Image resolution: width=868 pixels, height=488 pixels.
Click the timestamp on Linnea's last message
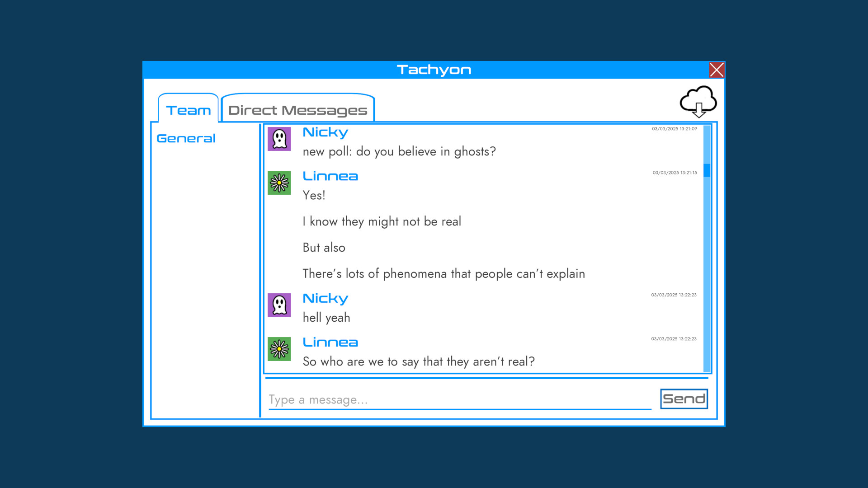673,339
